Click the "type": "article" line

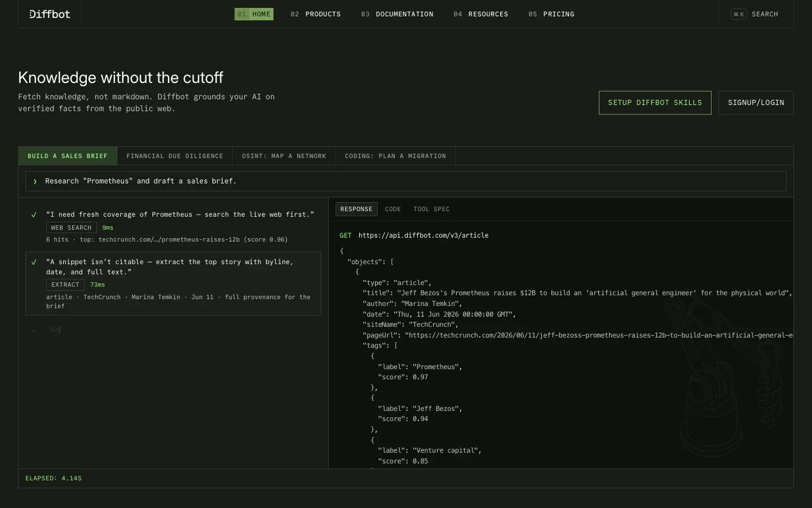[397, 283]
